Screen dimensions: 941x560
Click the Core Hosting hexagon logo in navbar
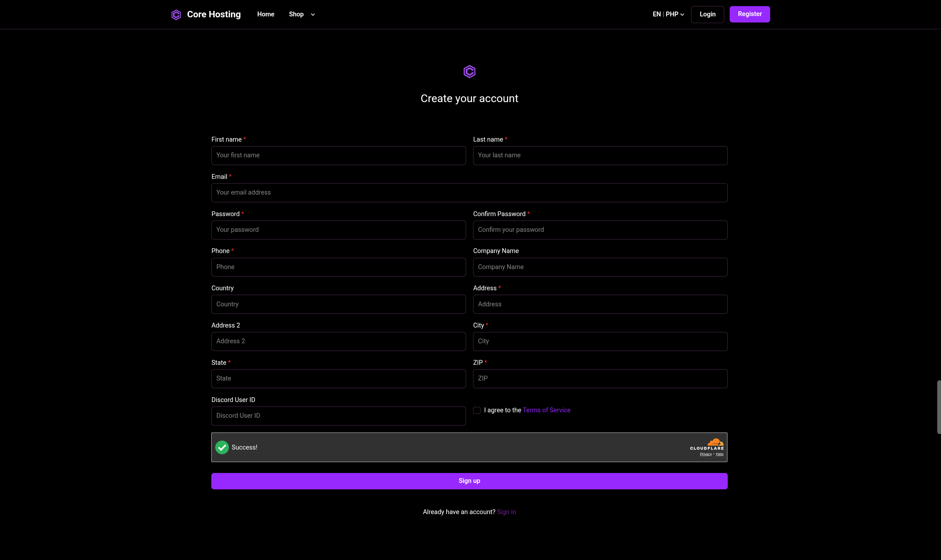coord(176,14)
